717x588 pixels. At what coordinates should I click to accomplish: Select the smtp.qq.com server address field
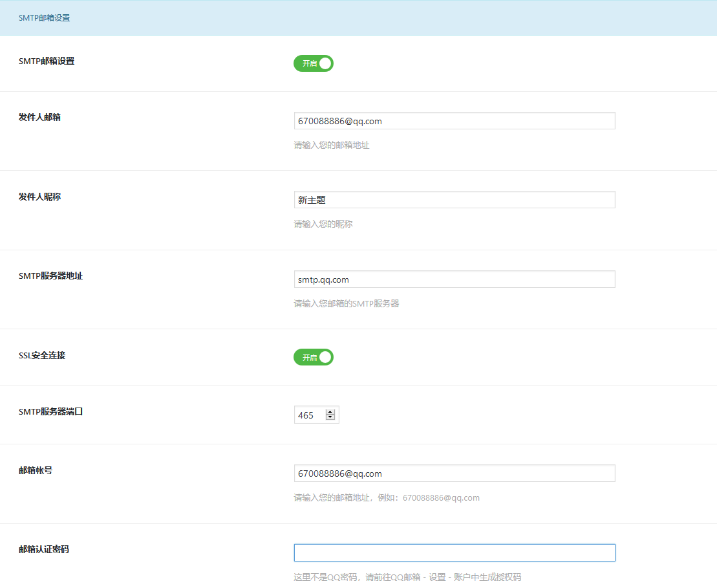pyautogui.click(x=454, y=279)
